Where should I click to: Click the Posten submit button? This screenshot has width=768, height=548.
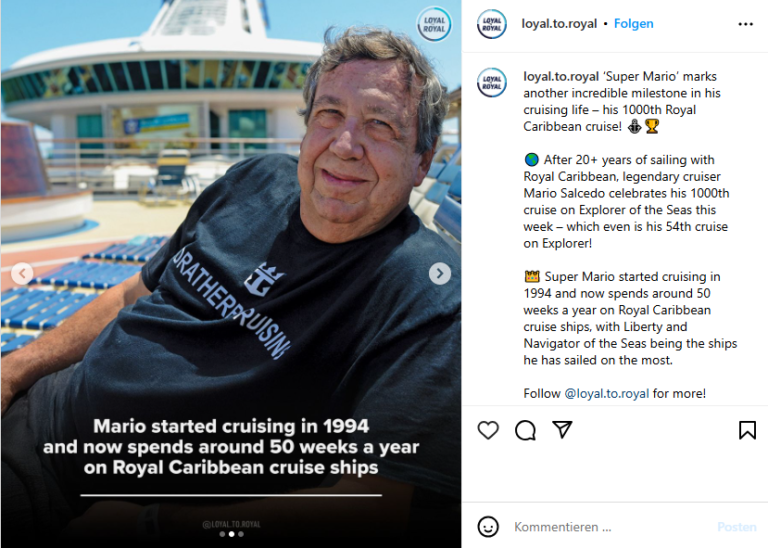pos(737,527)
